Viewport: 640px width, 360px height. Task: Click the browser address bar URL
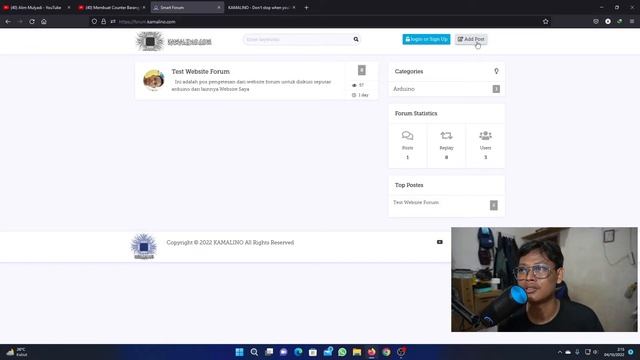(147, 22)
